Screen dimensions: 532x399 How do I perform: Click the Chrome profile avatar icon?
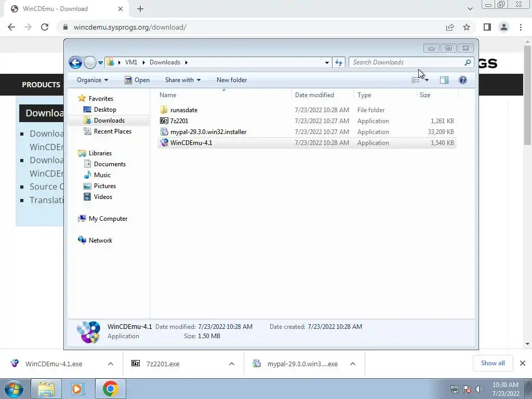click(504, 27)
